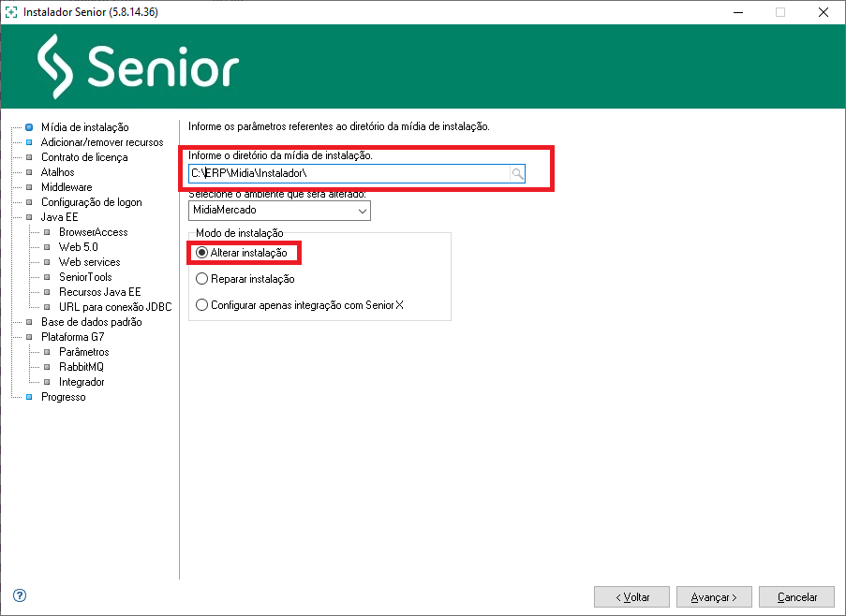Select Contrato de licença step

(84, 157)
